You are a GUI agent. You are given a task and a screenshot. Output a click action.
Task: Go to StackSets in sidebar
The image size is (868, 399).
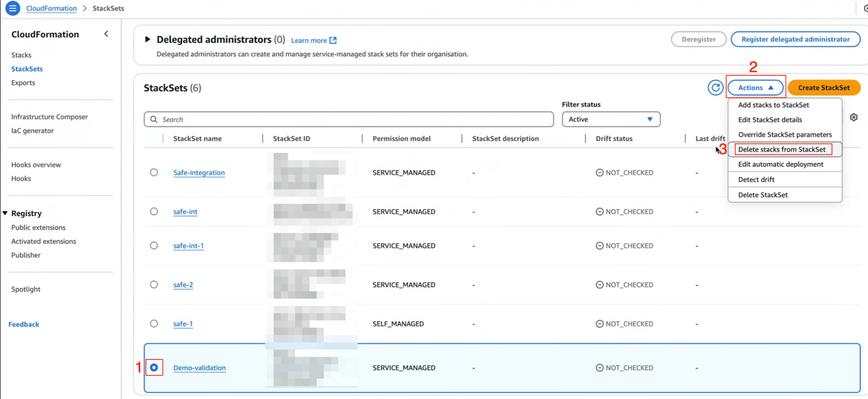tap(27, 69)
